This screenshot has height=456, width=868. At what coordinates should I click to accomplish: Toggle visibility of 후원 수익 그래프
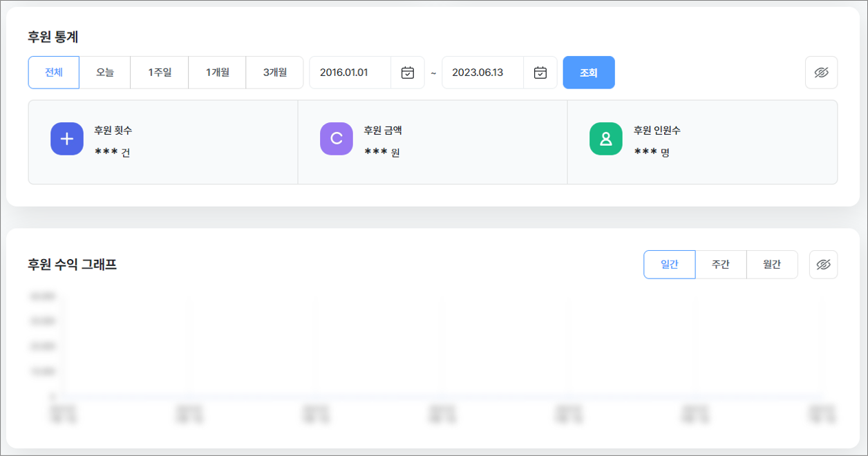(x=823, y=265)
